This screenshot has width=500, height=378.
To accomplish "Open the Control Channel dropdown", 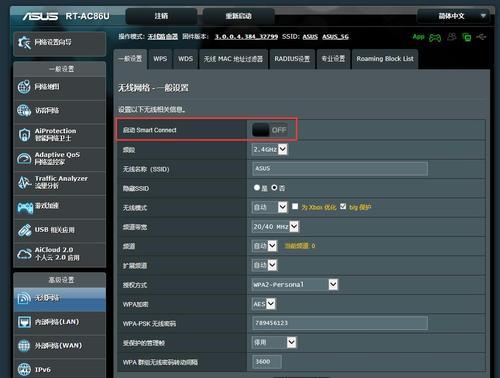I will tap(264, 246).
